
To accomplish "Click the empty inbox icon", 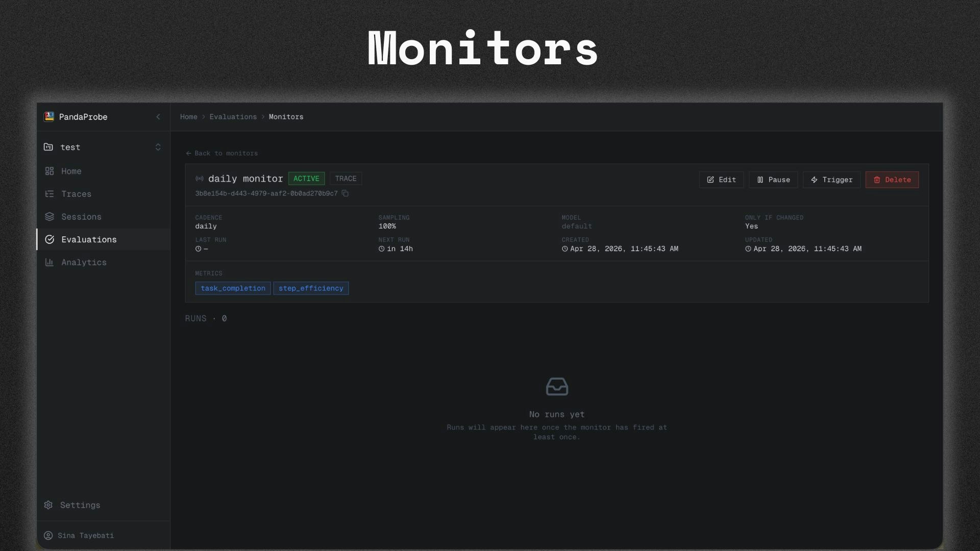I will (x=557, y=387).
